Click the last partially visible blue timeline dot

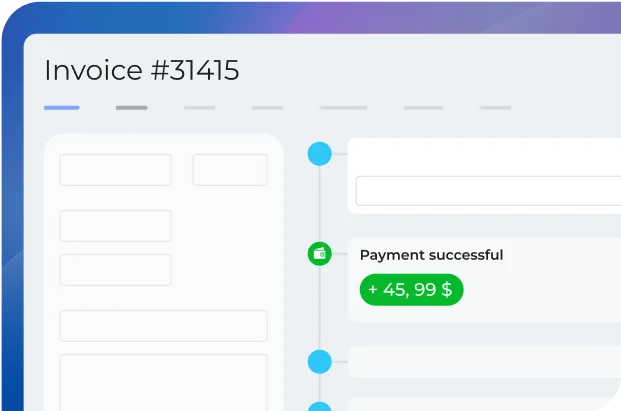319,406
